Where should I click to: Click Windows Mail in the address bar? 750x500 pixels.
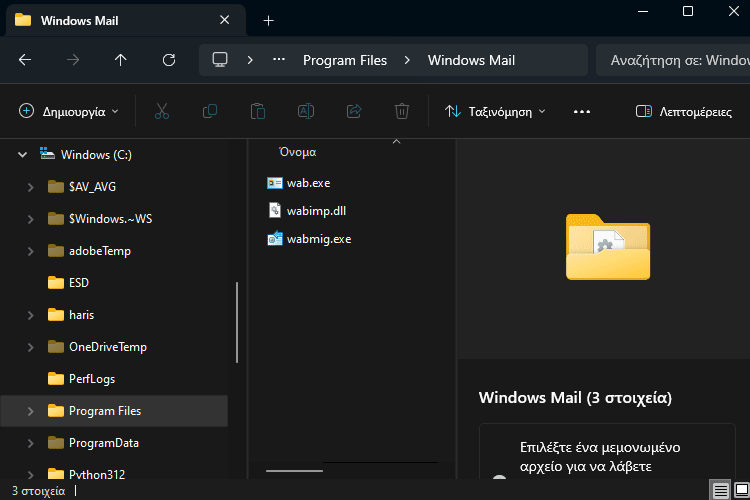point(471,60)
